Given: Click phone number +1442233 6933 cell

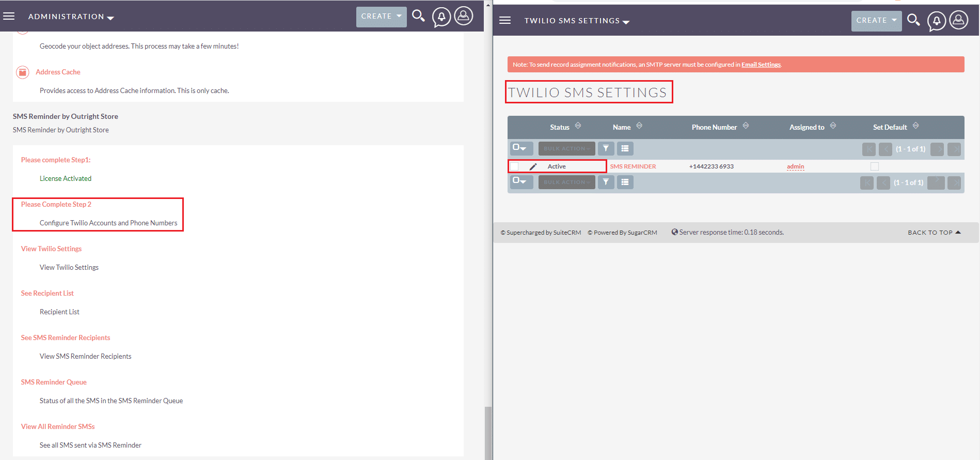Looking at the screenshot, I should click(x=712, y=166).
